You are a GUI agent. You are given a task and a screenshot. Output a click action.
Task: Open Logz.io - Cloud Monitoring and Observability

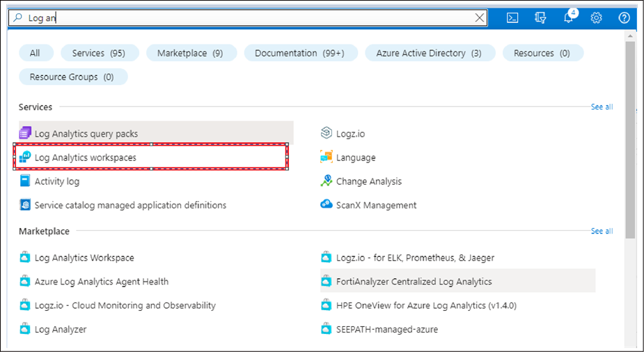click(125, 305)
